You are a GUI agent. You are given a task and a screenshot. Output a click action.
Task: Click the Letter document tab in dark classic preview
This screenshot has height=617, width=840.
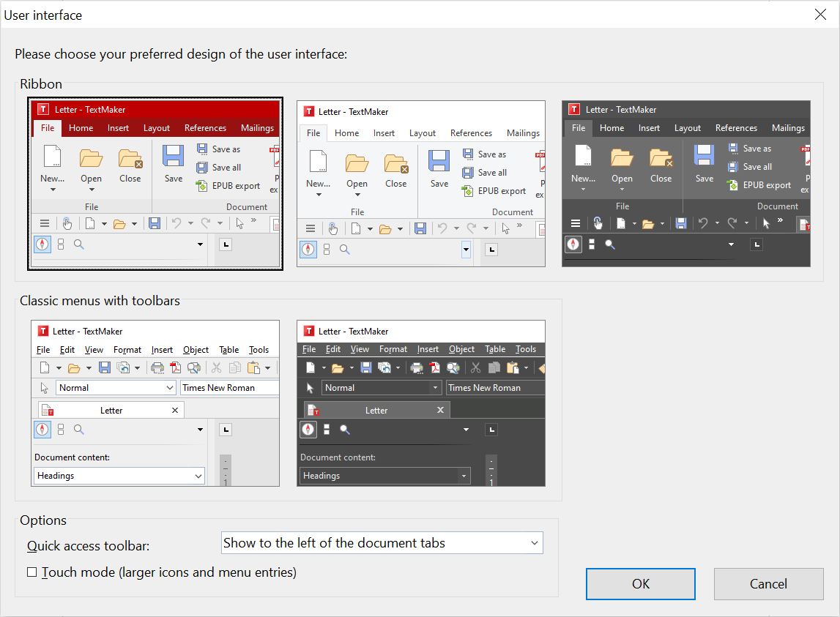coord(377,411)
